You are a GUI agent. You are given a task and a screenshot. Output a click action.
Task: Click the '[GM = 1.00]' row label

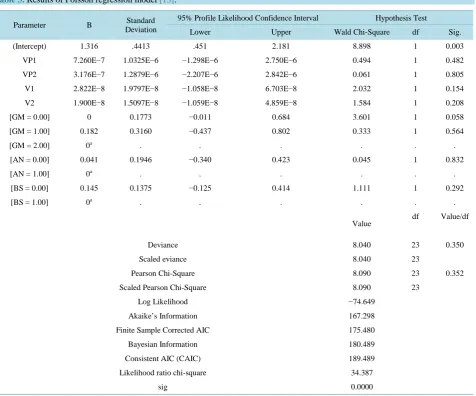[29, 131]
